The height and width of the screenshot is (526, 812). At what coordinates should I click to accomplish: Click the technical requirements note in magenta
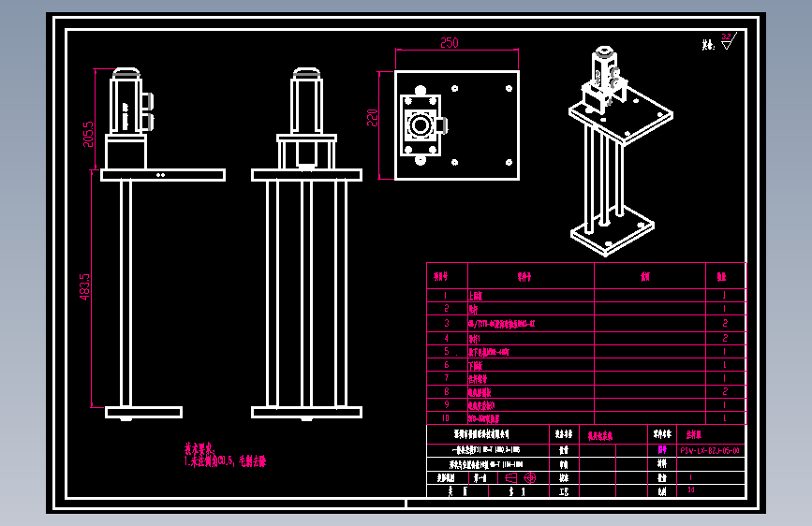coord(225,456)
